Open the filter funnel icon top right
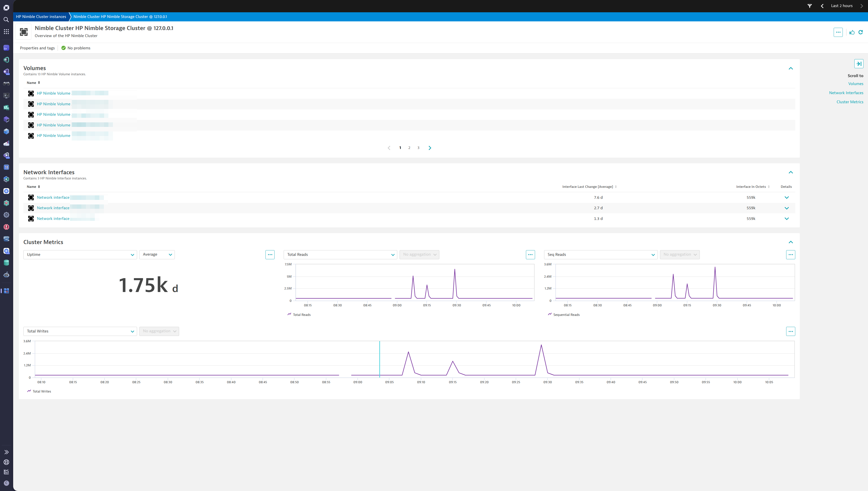The width and height of the screenshot is (868, 491). (810, 6)
